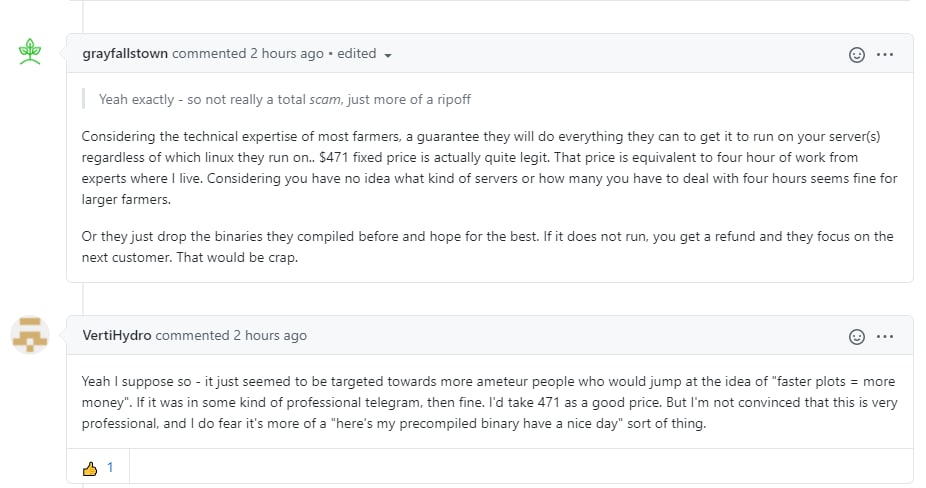Click VertiHydro's comment text 'Yeah I suppose so'

[x=490, y=402]
